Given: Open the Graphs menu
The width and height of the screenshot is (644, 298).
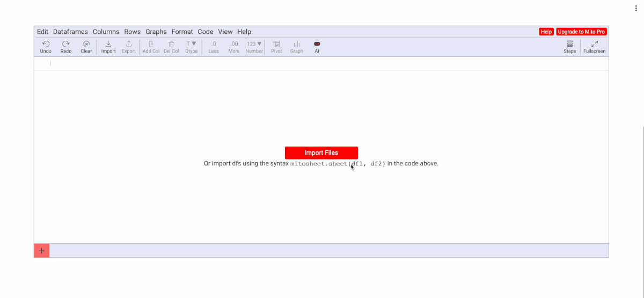Looking at the screenshot, I should click(x=156, y=32).
